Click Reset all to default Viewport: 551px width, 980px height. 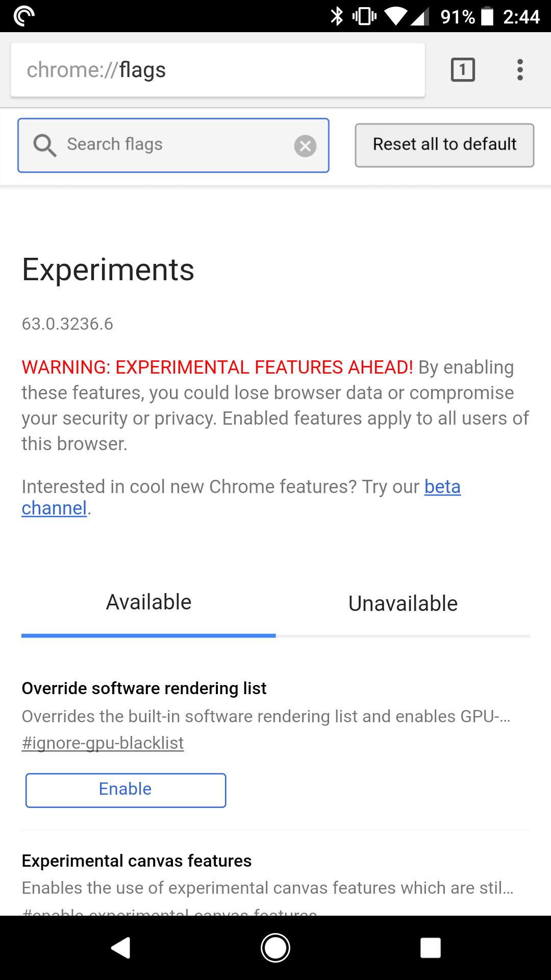coord(444,145)
